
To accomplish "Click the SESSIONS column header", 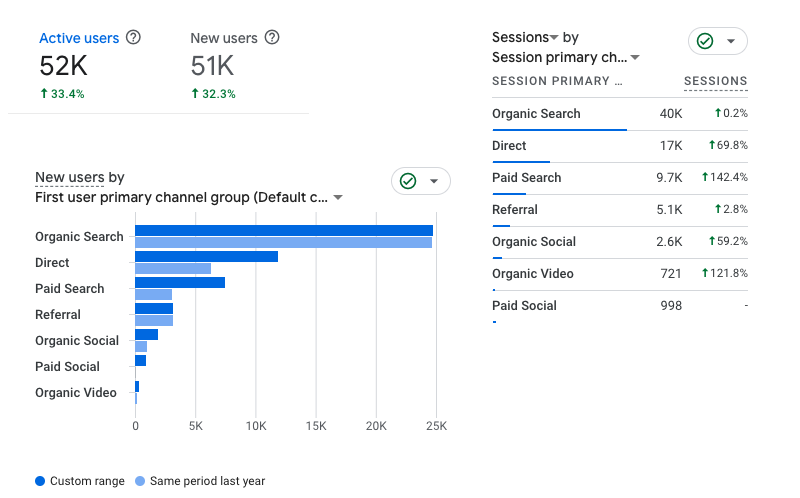I will [x=715, y=81].
